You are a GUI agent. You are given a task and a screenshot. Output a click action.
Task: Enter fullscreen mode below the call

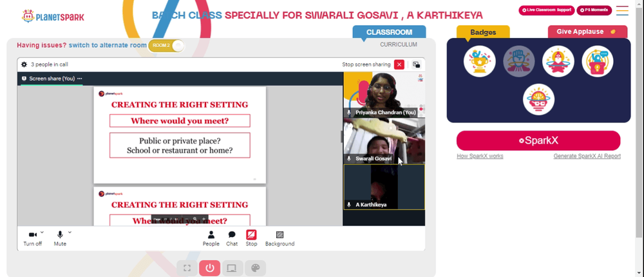[x=187, y=269]
